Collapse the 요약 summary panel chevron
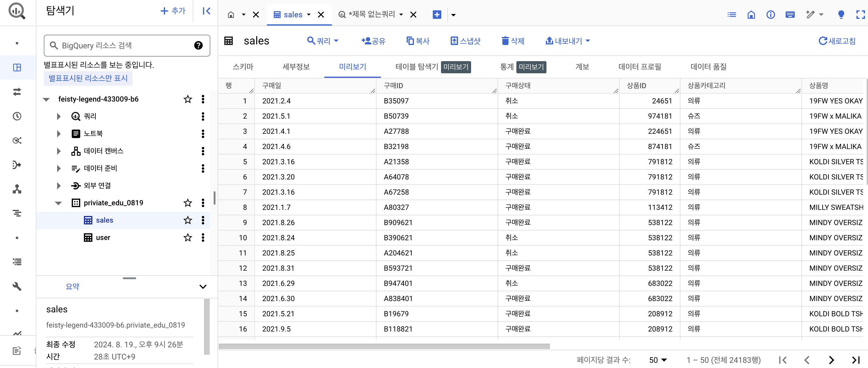The width and height of the screenshot is (868, 368). pos(203,287)
